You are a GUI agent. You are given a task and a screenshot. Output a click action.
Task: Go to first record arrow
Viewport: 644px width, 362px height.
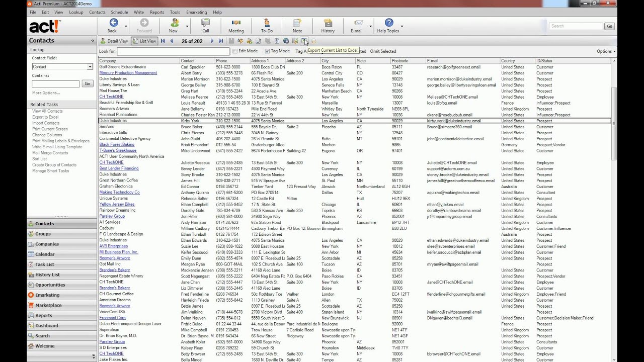163,41
